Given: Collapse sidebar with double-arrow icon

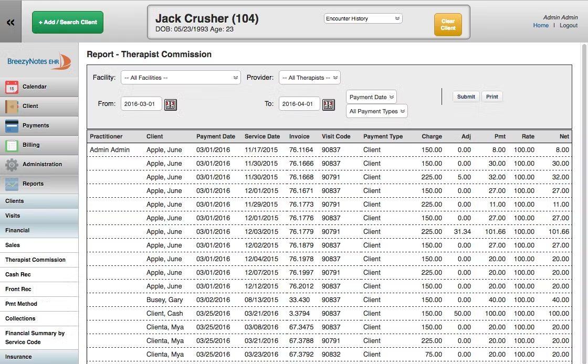Looking at the screenshot, I should [10, 22].
